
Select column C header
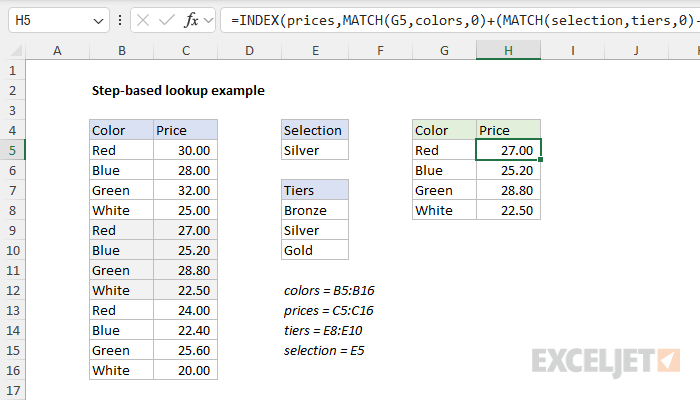186,50
